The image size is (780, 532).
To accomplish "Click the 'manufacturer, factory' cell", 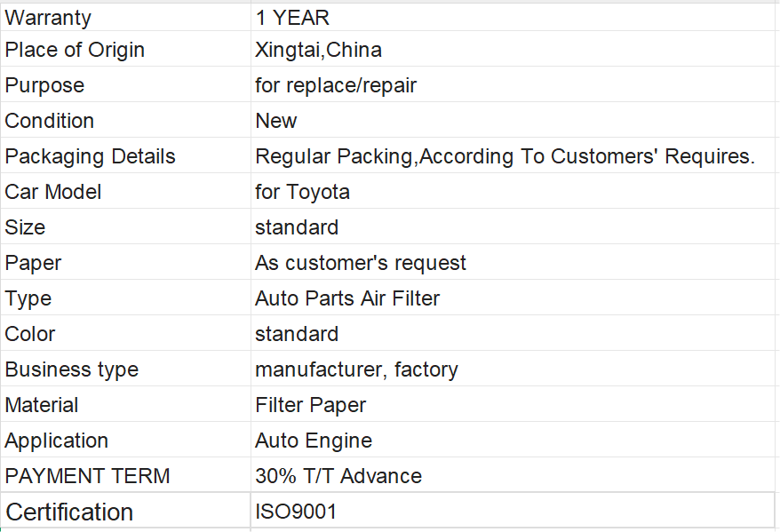I will coord(356,369).
